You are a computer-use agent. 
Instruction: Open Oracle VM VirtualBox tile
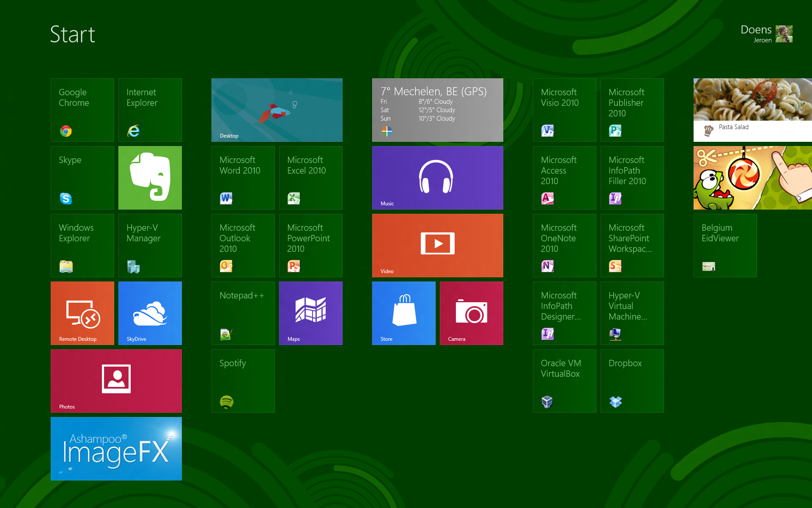pos(565,381)
